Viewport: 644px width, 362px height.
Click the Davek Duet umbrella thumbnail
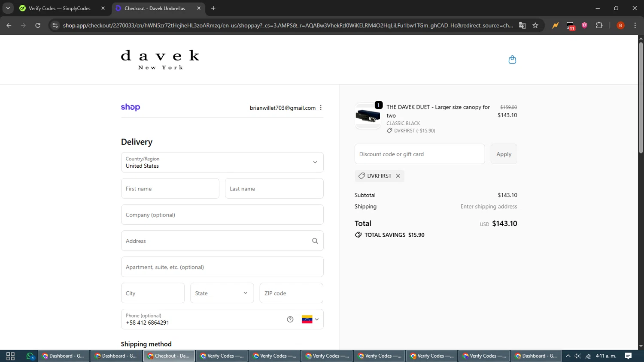click(x=368, y=116)
